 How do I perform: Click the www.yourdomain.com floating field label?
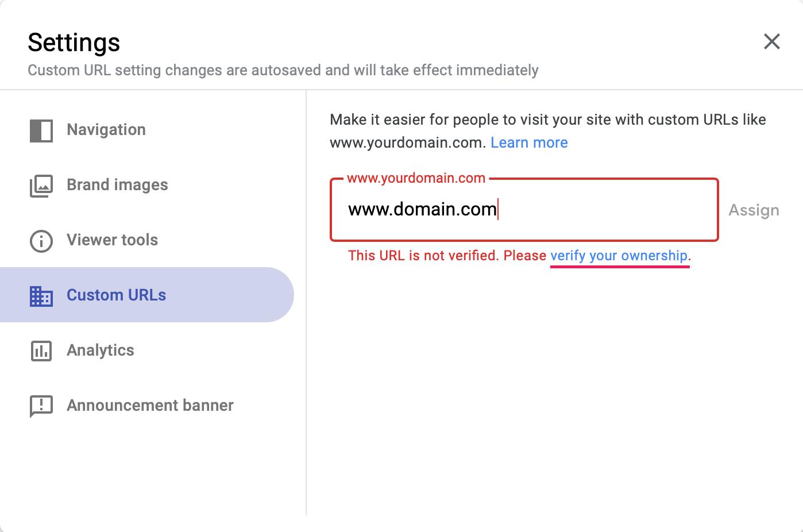(416, 178)
